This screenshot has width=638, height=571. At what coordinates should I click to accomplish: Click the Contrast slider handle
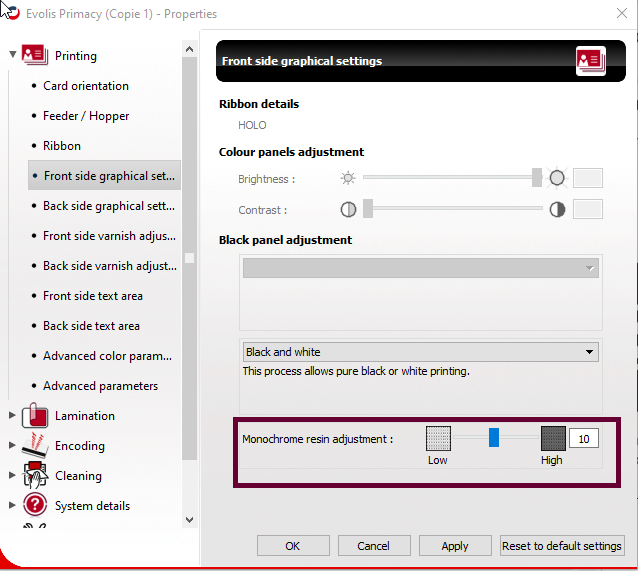(368, 209)
